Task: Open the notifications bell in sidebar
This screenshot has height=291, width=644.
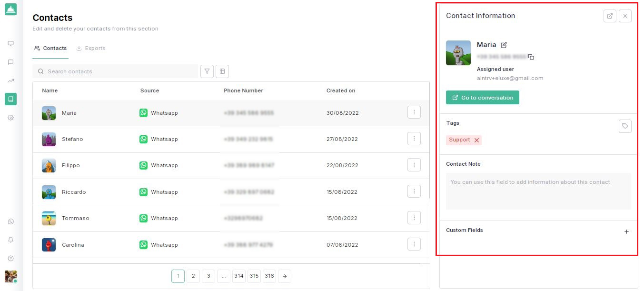Action: tap(10, 240)
